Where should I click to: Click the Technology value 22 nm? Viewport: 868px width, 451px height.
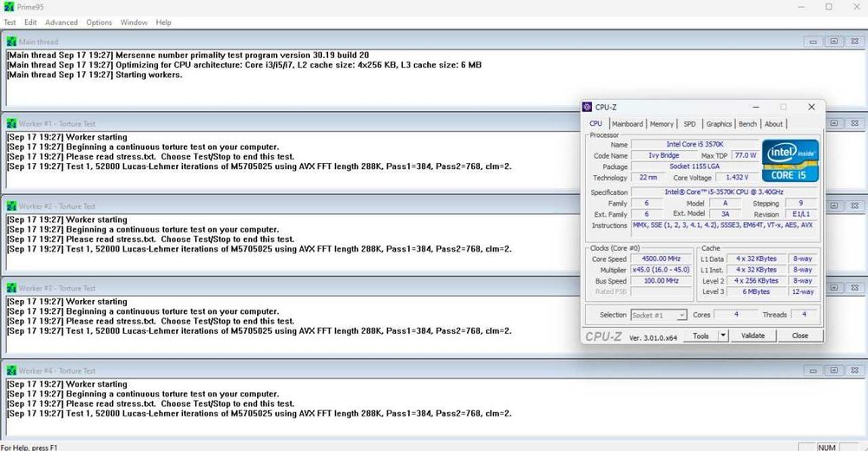(x=648, y=178)
